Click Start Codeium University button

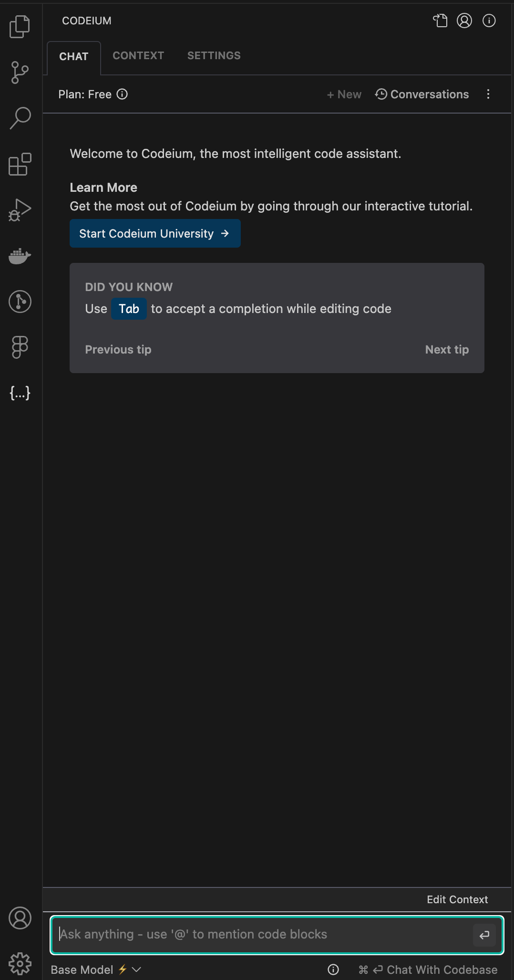click(x=155, y=233)
